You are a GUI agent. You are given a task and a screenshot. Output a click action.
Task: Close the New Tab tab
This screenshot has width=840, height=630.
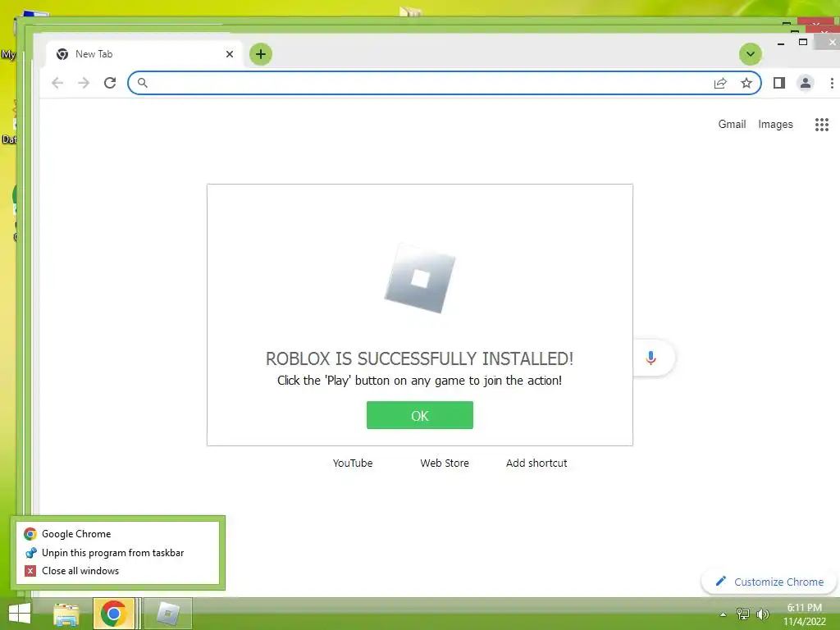point(230,54)
